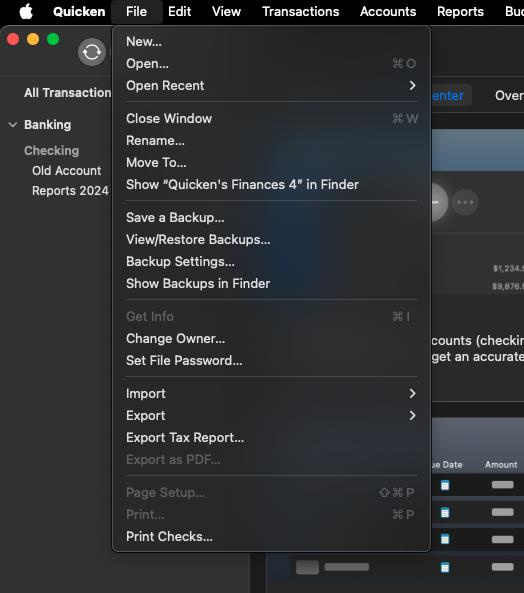The height and width of the screenshot is (593, 524).
Task: Click the bottom row's calendar icon
Action: point(445,567)
